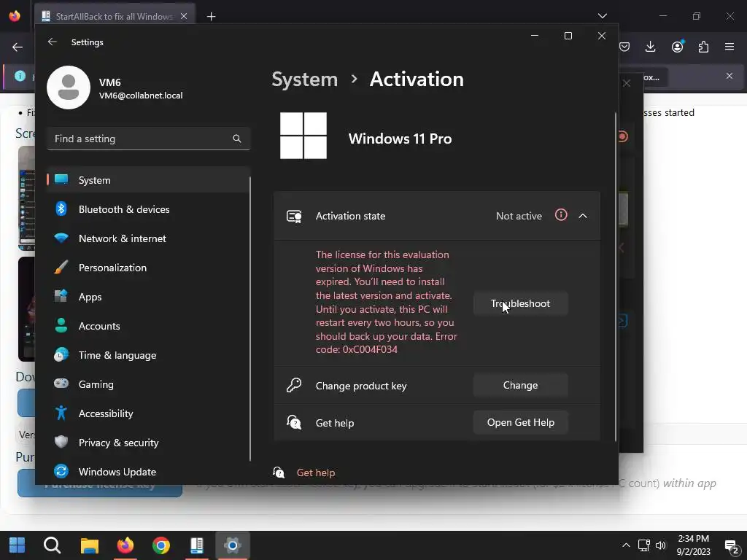The image size is (747, 560).
Task: Click the product key icon
Action: point(294,385)
